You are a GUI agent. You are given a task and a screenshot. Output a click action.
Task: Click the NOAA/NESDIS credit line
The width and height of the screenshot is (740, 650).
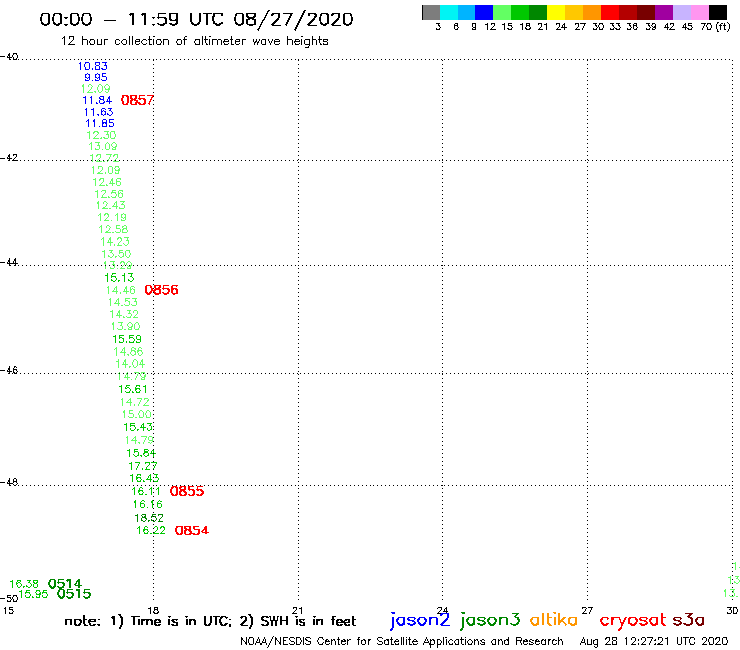[402, 641]
